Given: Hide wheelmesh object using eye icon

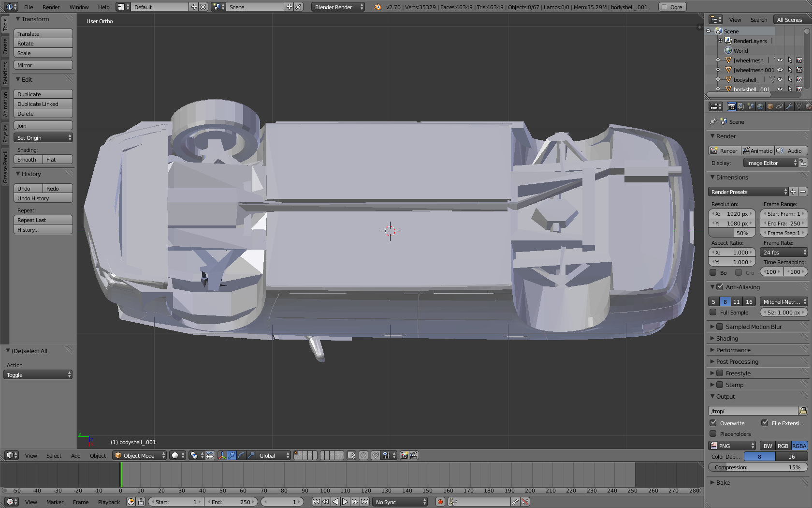Looking at the screenshot, I should (780, 60).
